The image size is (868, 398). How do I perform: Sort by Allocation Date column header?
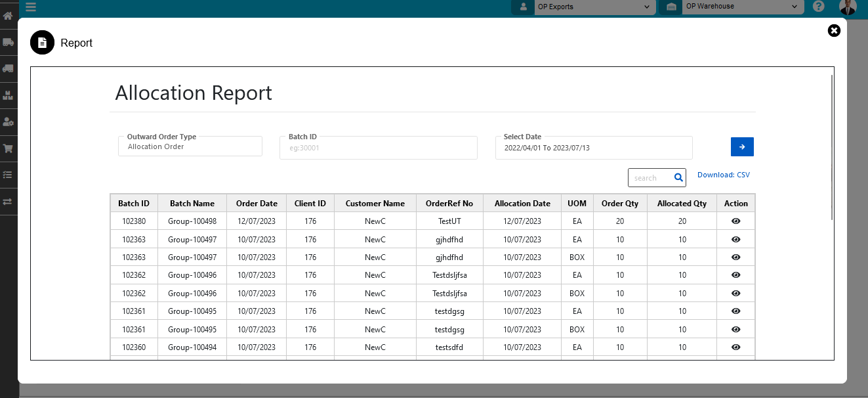pos(522,204)
